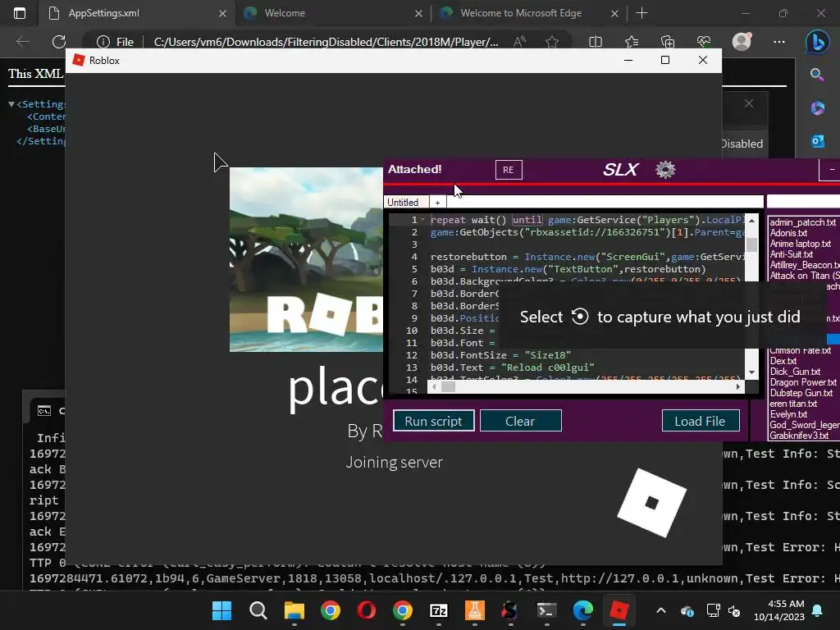Open File Explorer from taskbar
Screen dimensions: 840x630
click(x=294, y=610)
